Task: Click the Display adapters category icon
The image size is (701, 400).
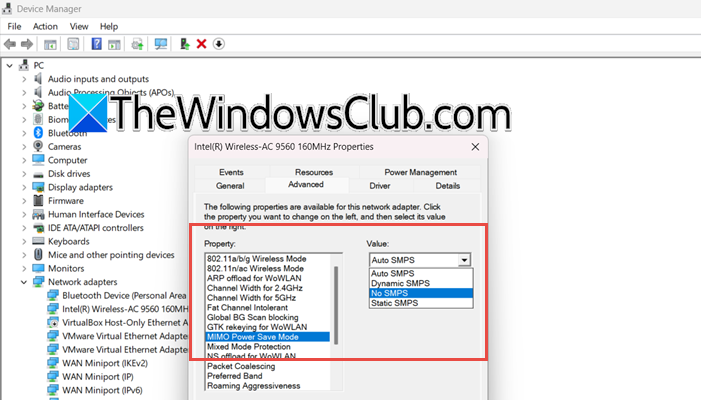Action: [38, 187]
